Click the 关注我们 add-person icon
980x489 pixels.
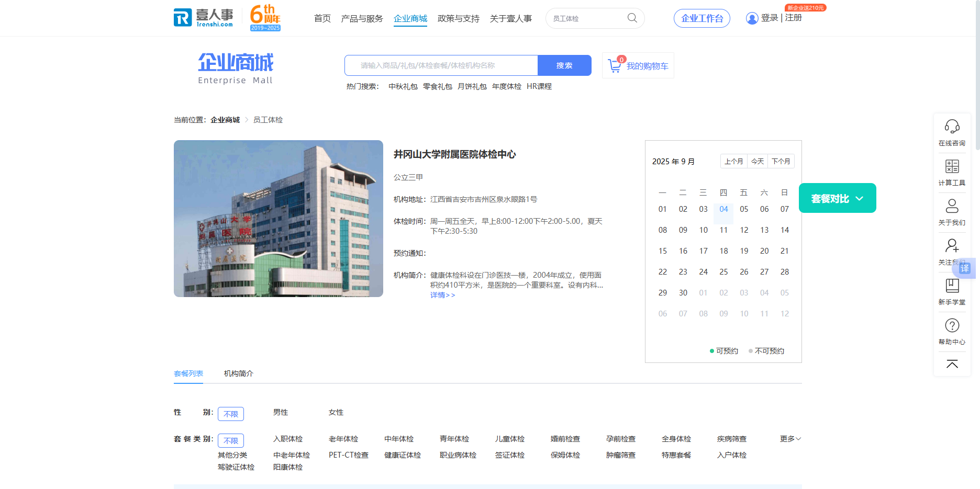pos(952,246)
